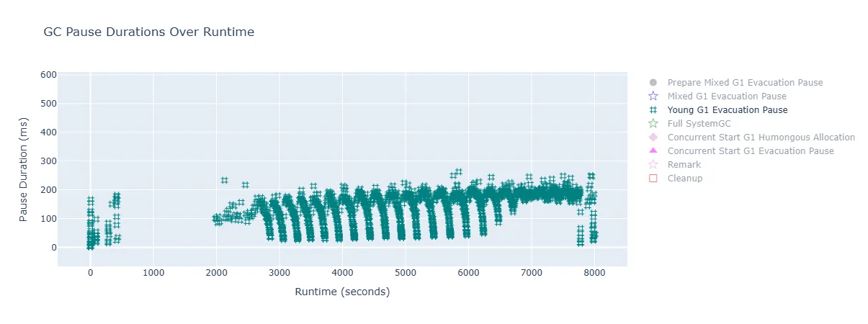Click the 1000 tick label on the x-axis
Screen dimensions: 868x324
[153, 273]
